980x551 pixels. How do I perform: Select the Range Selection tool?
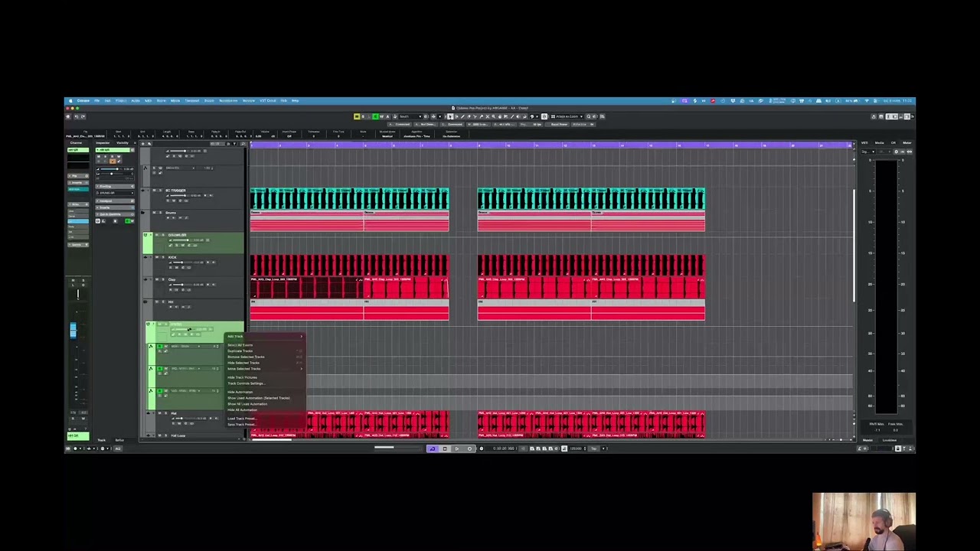pos(457,116)
